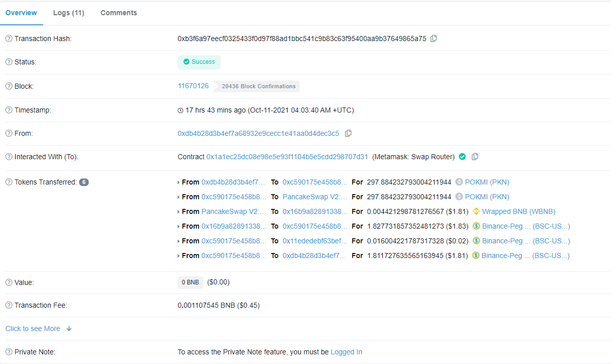611x364 pixels.
Task: Click the Binance-Peg BUSD token icon
Action: [476, 226]
